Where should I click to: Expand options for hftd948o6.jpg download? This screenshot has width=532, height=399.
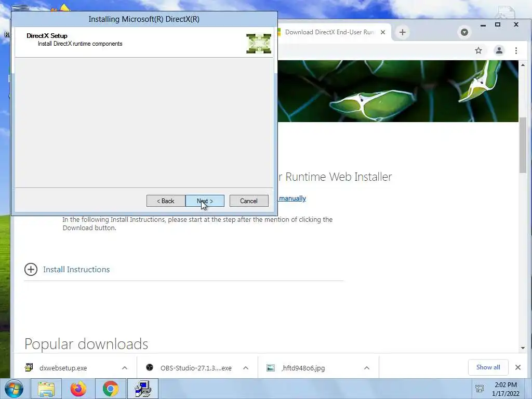coord(367,368)
